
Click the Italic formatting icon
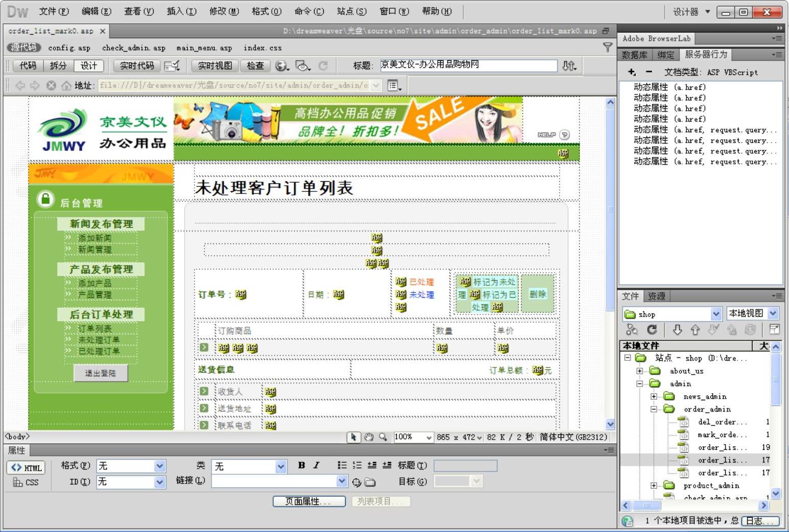317,465
